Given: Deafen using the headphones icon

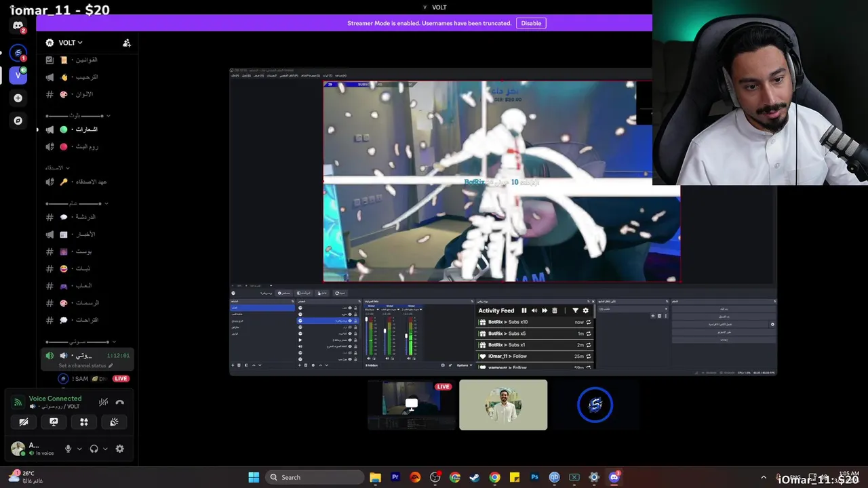Looking at the screenshot, I should coord(94,449).
